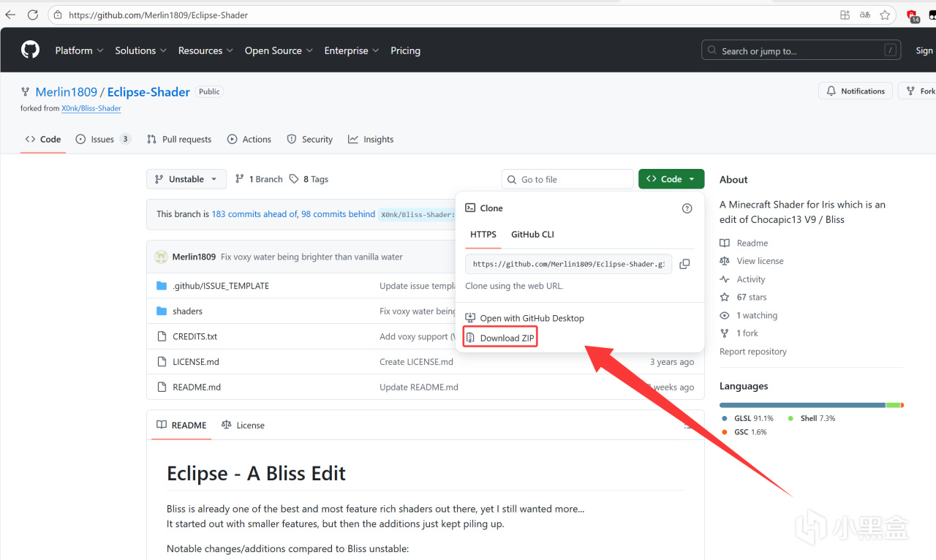Follow the X0nk/Bliss-Shader forked-from link
936x560 pixels.
pos(91,108)
